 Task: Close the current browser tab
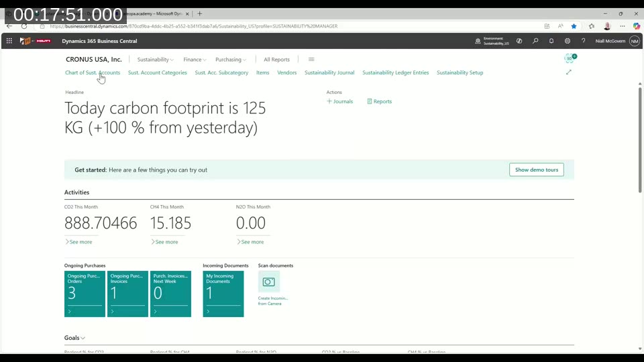click(x=187, y=13)
